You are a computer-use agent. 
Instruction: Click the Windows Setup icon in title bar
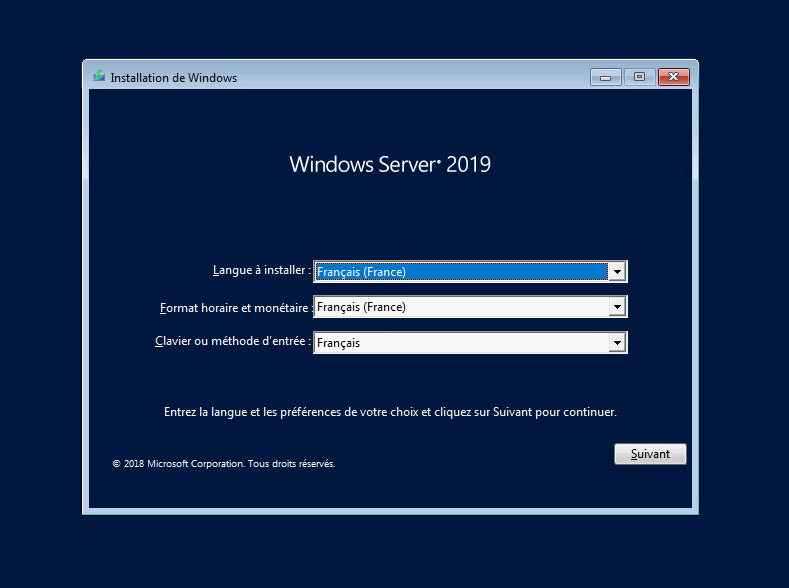(99, 76)
